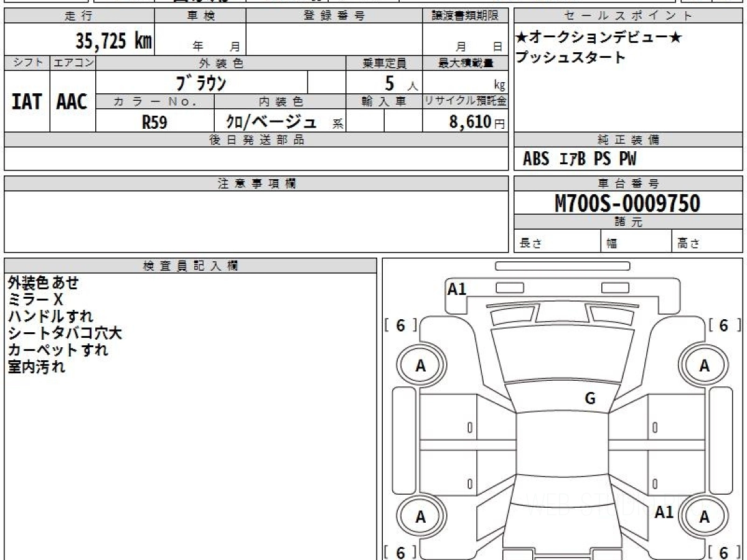This screenshot has height=560, width=747.
Task: Click the lower-right wheel circle marked A
Action: [705, 516]
